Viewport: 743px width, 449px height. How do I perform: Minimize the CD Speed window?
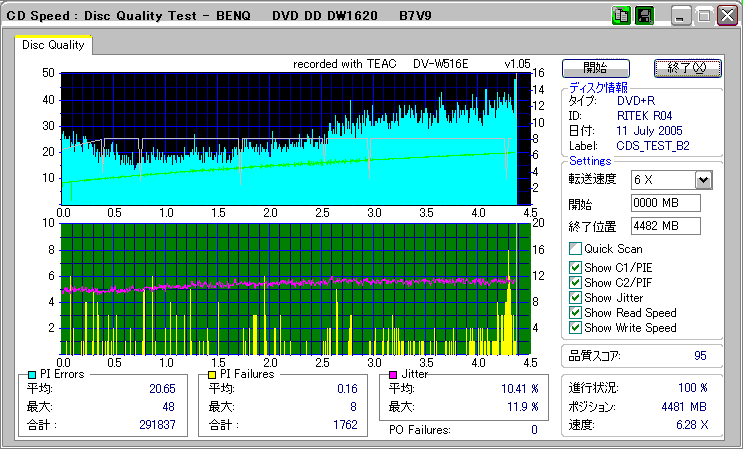[682, 16]
